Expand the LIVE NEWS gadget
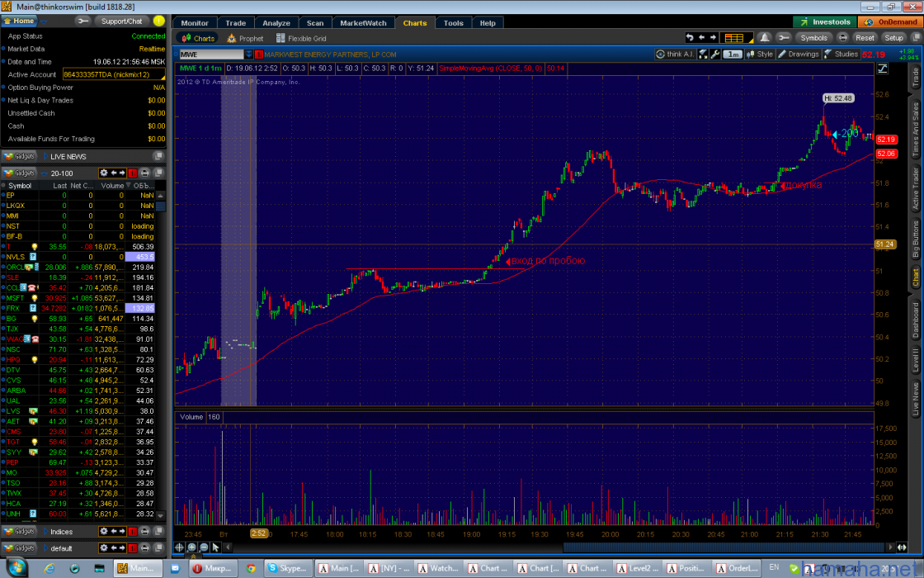This screenshot has width=924, height=578. click(46, 156)
